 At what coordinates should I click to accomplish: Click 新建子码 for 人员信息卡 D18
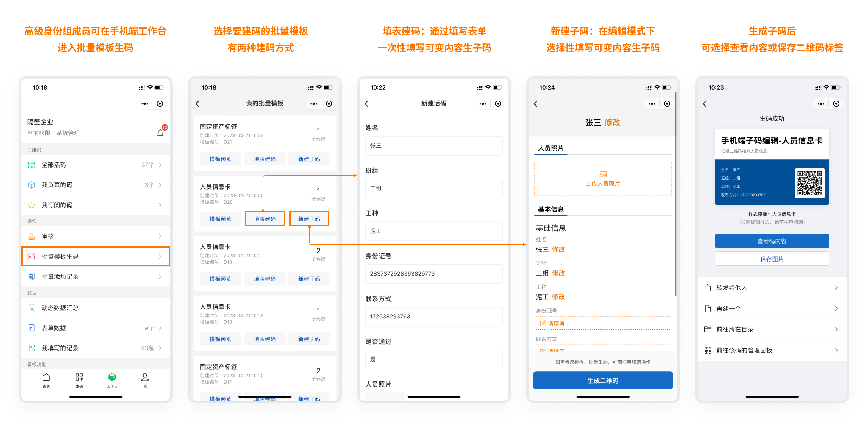[309, 339]
